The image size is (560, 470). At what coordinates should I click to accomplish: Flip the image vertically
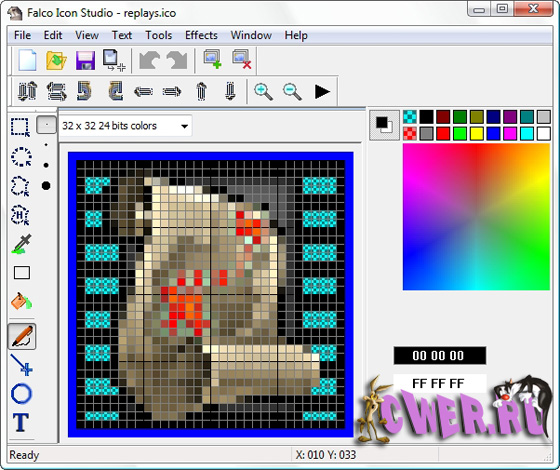click(28, 91)
